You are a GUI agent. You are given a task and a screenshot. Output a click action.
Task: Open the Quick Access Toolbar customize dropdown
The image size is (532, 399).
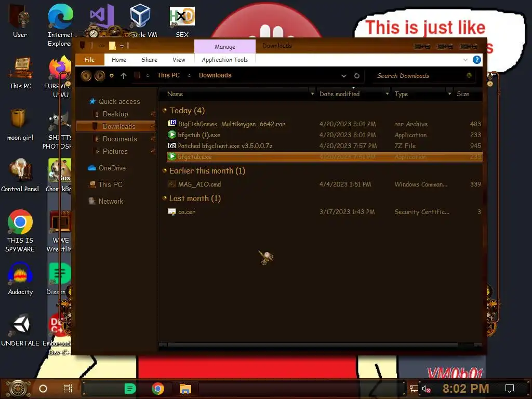point(122,46)
